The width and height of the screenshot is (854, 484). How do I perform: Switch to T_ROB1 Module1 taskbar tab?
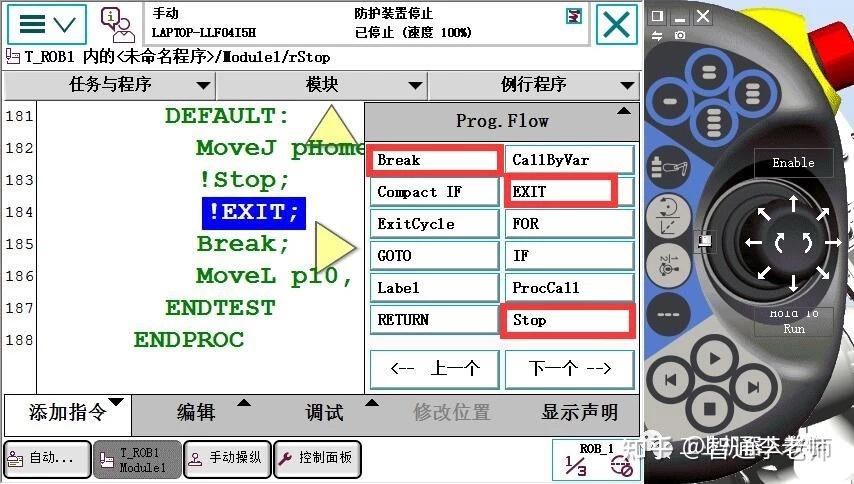[x=137, y=460]
